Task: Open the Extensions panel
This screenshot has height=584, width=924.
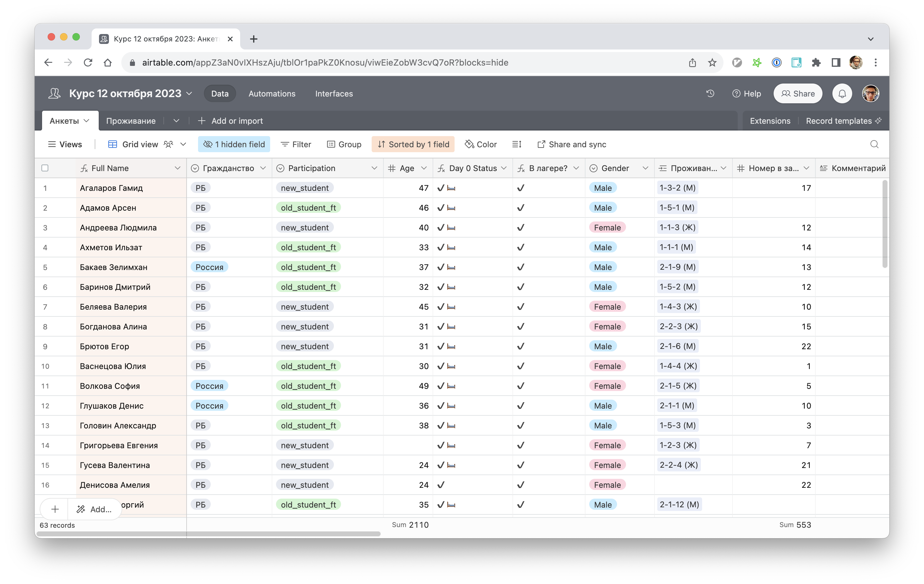Action: tap(770, 121)
